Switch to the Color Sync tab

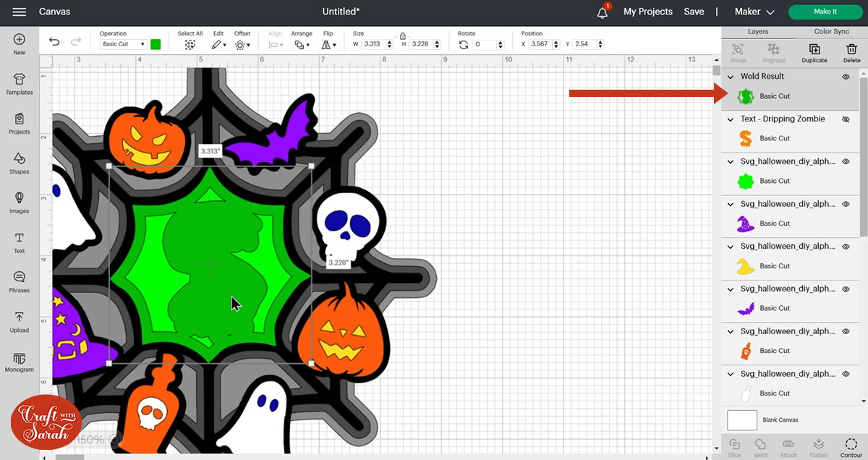(832, 32)
